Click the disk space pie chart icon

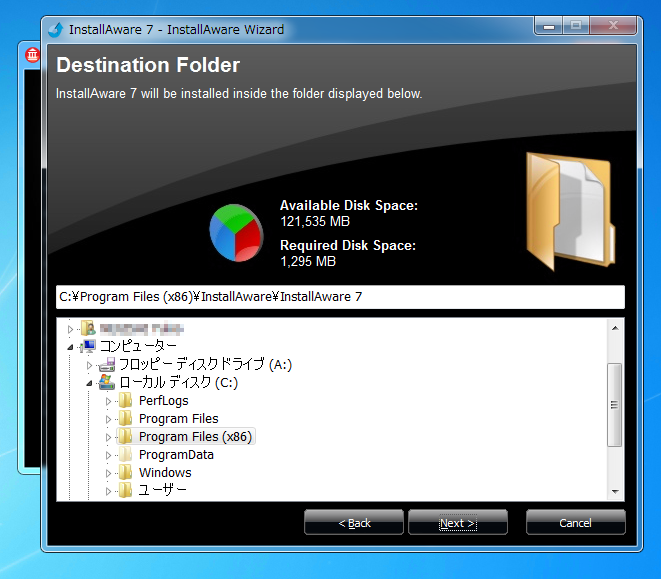click(236, 233)
